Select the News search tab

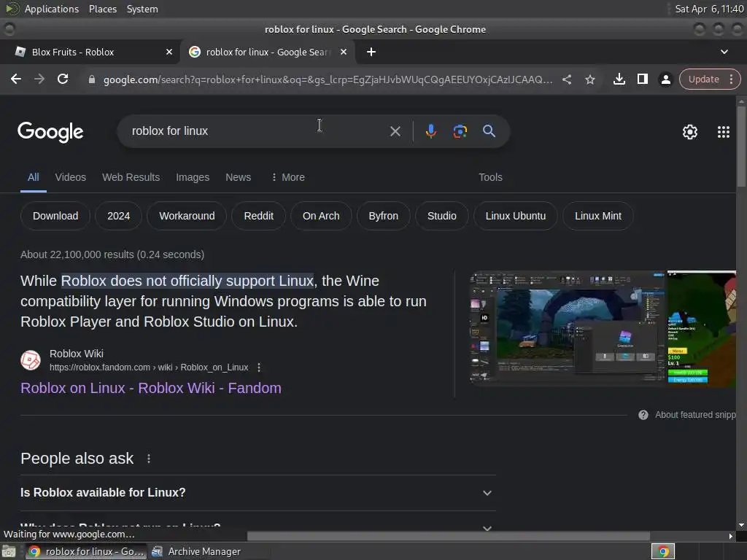239,177
